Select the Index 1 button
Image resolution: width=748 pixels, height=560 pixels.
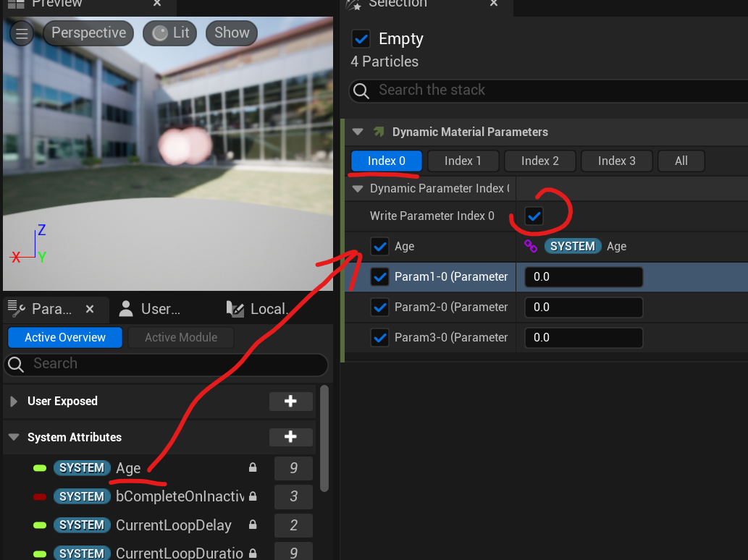[463, 161]
